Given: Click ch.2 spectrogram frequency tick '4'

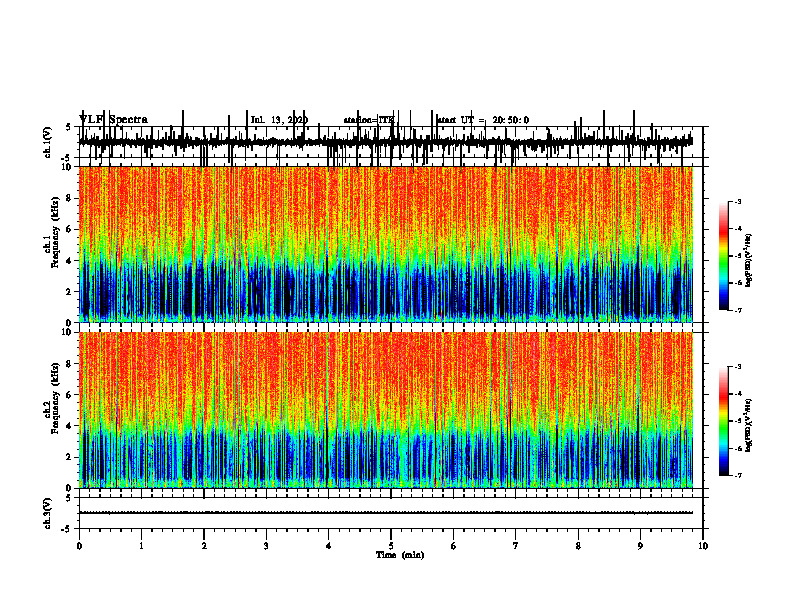Looking at the screenshot, I should tap(70, 426).
